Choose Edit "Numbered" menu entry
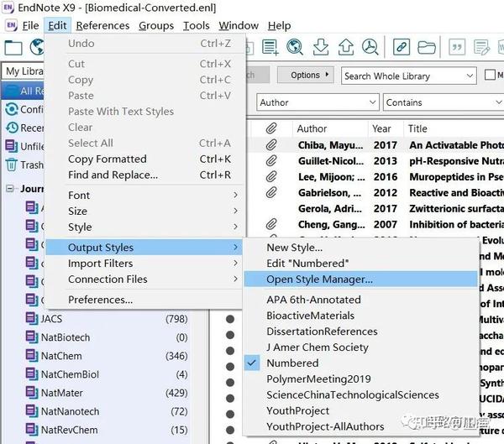 click(x=360, y=263)
